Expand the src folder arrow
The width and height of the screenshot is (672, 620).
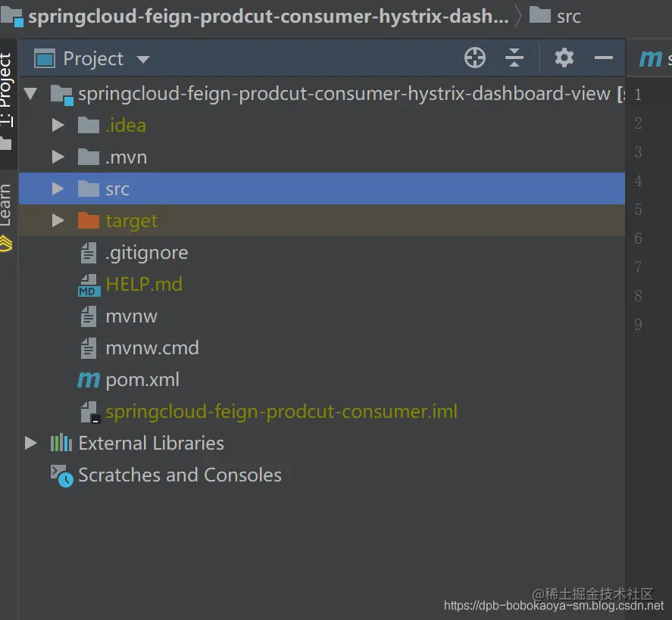pos(58,188)
